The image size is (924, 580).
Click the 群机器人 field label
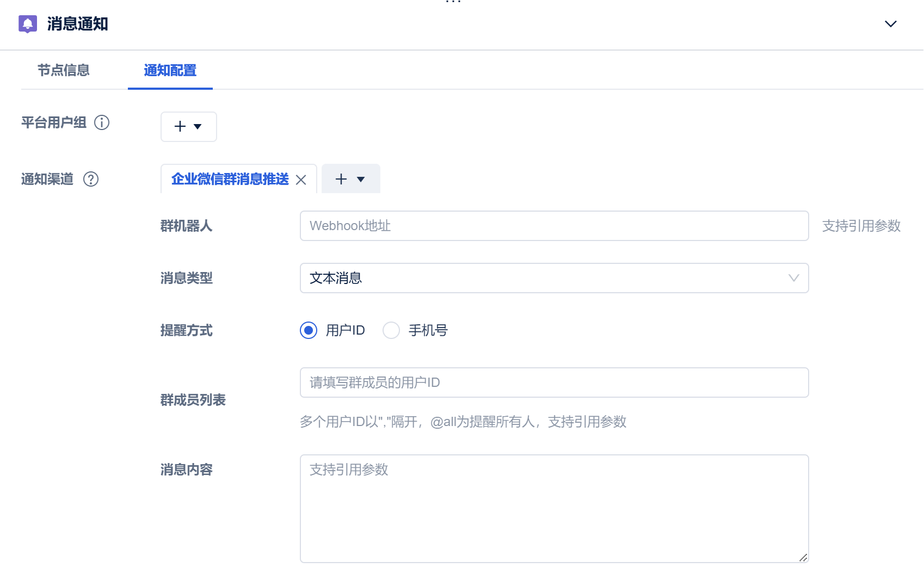click(x=187, y=226)
